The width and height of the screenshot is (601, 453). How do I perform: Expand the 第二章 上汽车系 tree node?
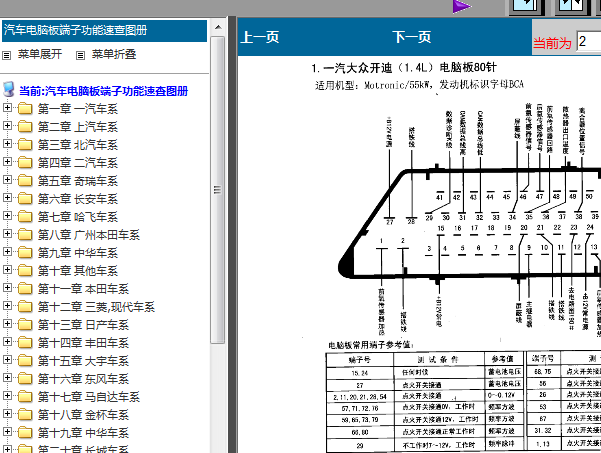point(7,125)
